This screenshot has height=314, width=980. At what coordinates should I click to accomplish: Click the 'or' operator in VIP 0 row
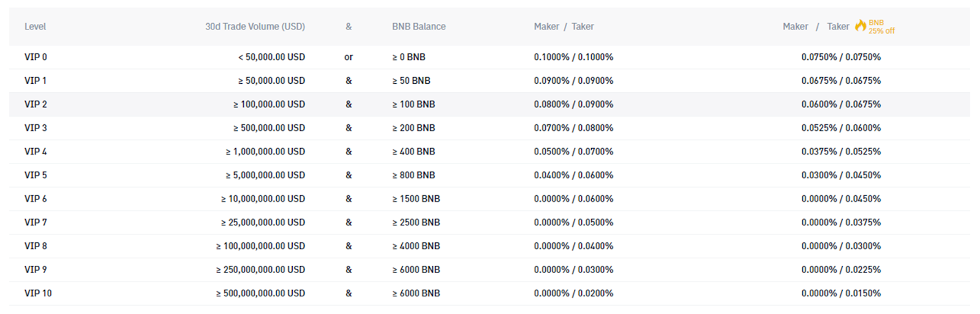pos(349,57)
